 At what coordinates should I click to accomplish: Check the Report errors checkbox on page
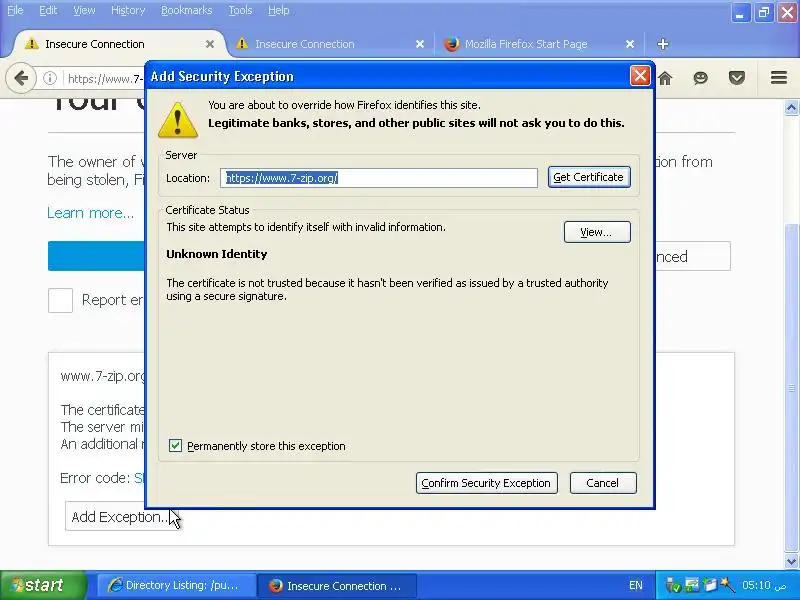(x=60, y=300)
